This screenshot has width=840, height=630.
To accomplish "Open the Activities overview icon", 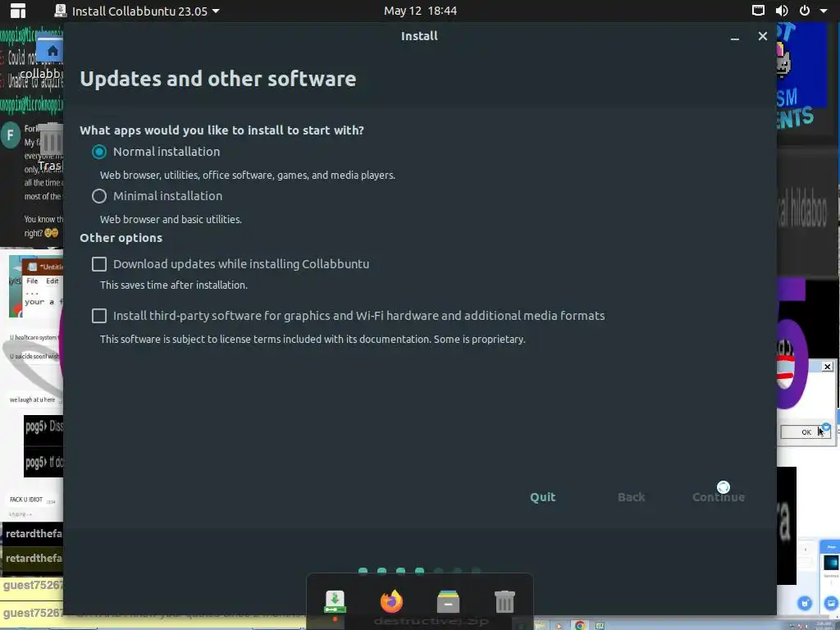I will point(18,11).
